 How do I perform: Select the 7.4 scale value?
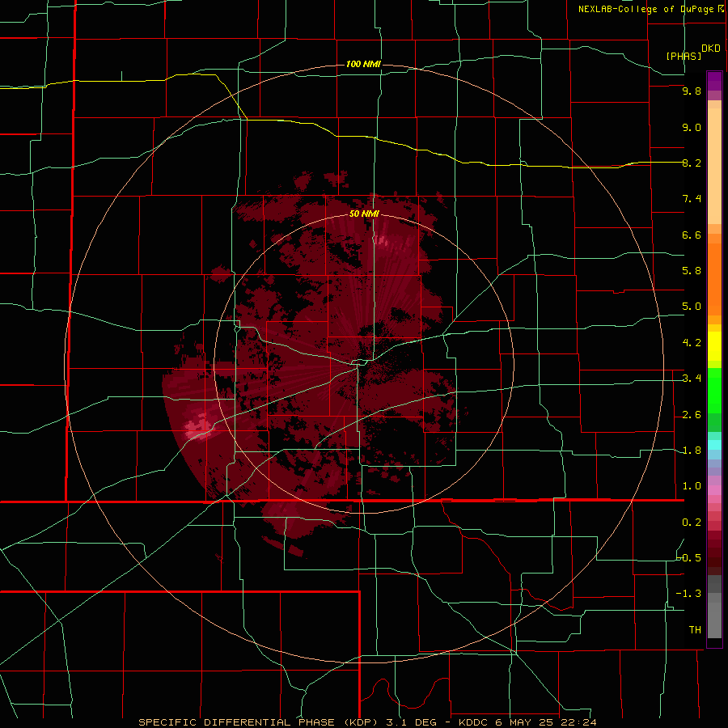(692, 199)
